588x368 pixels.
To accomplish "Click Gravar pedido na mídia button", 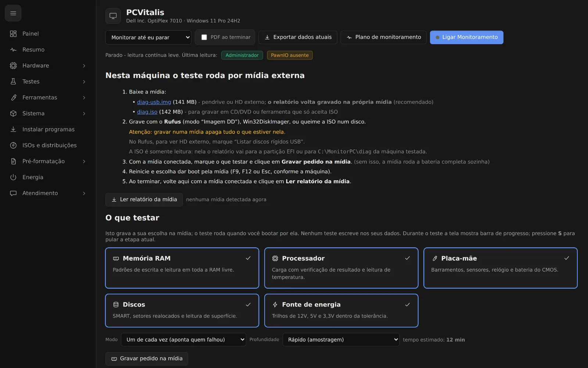I will pyautogui.click(x=147, y=359).
